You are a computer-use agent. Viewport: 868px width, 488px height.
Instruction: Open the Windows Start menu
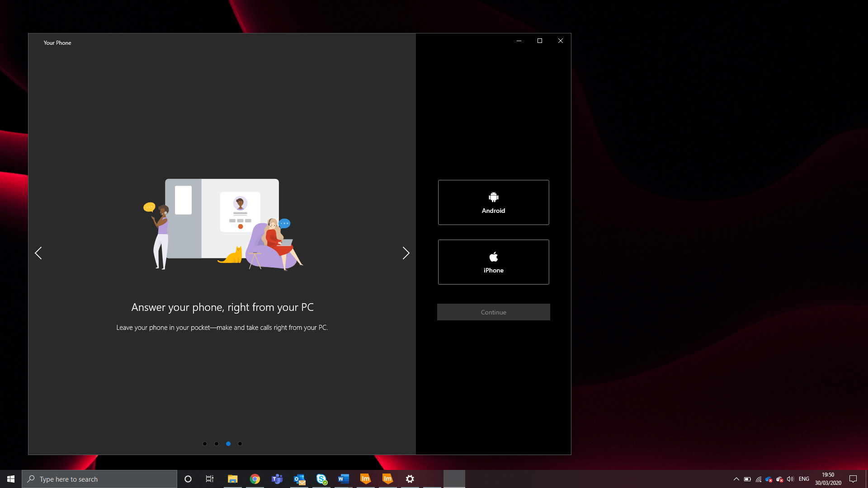point(11,479)
